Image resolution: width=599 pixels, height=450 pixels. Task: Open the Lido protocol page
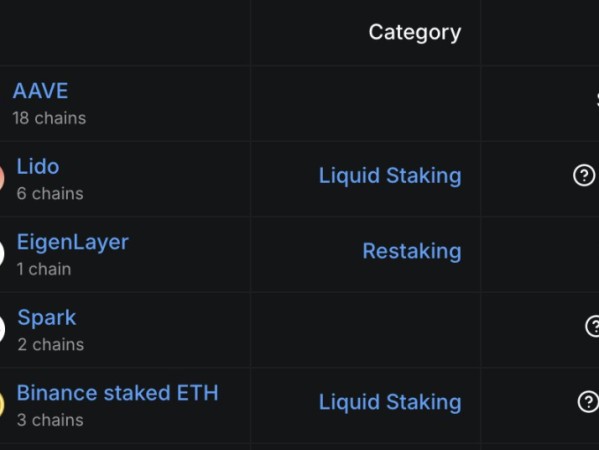click(38, 167)
